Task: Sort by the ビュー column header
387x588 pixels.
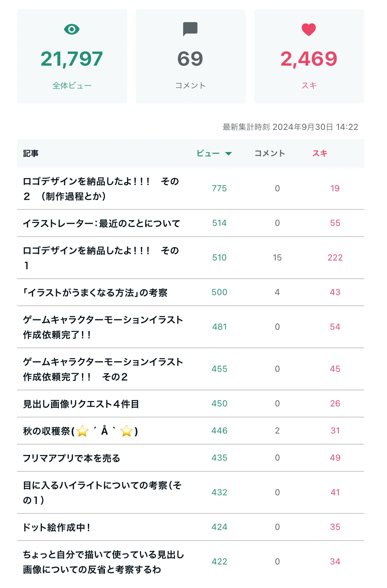Action: pyautogui.click(x=208, y=153)
